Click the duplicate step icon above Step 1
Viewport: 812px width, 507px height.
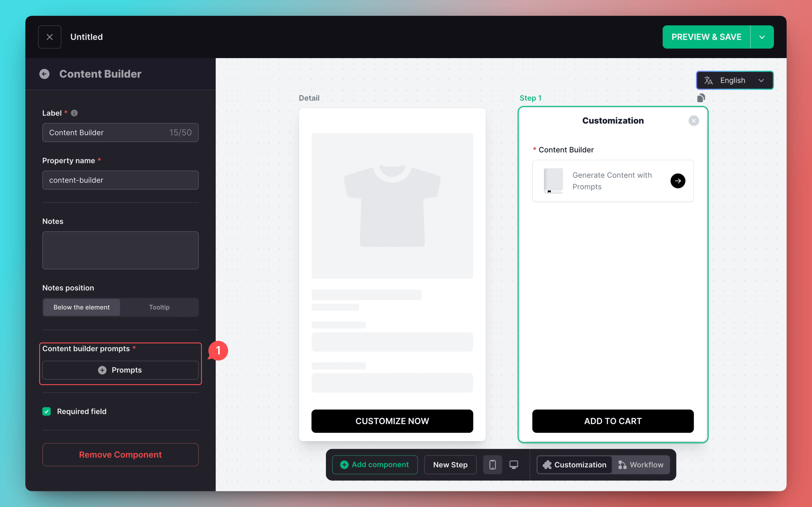701,98
